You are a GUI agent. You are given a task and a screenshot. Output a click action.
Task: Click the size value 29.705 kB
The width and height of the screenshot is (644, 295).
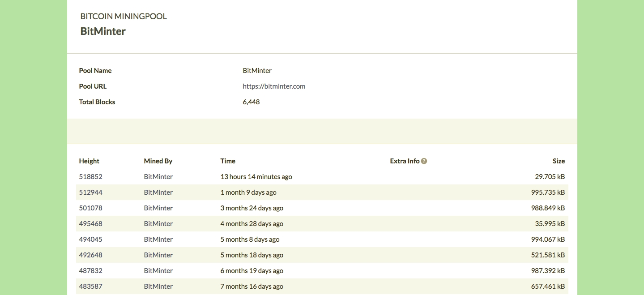550,177
